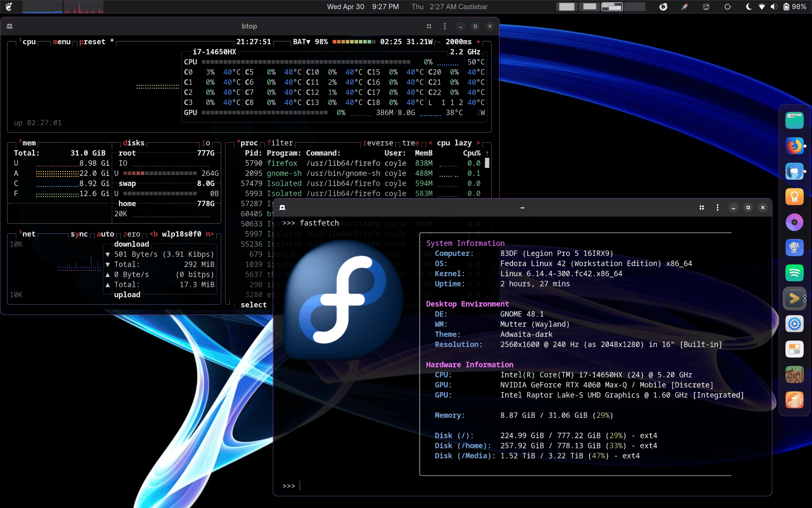Image resolution: width=812 pixels, height=508 pixels.
Task: Toggle reverse sorting in btop proc
Action: coord(378,143)
